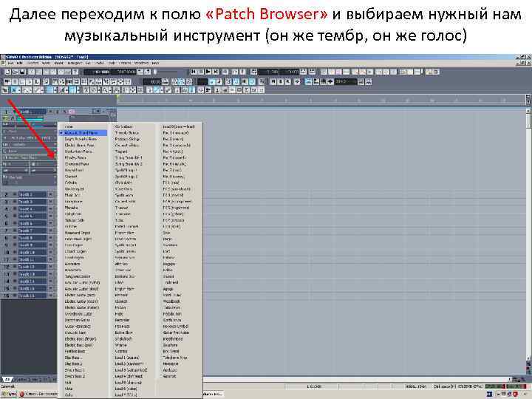Open the Edit menu

click(19, 63)
